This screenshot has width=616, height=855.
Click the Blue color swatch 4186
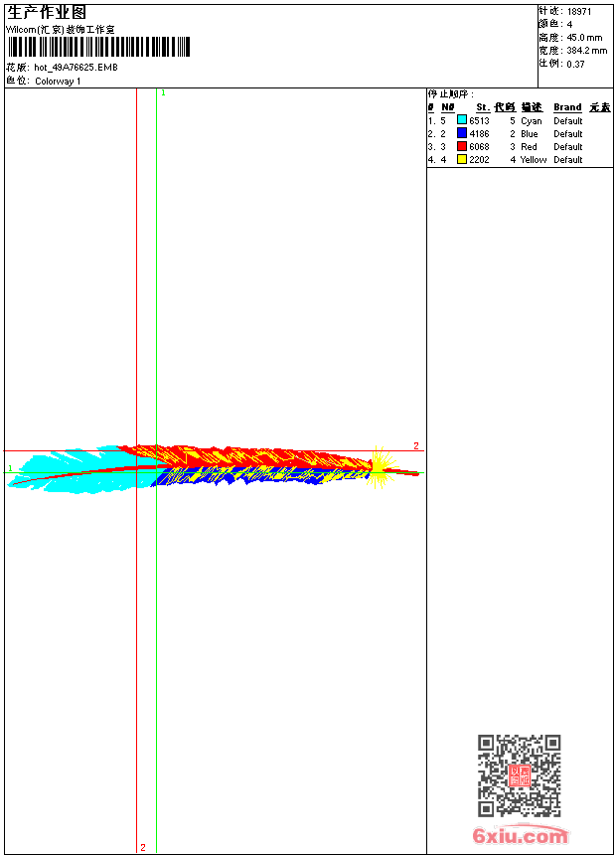462,133
